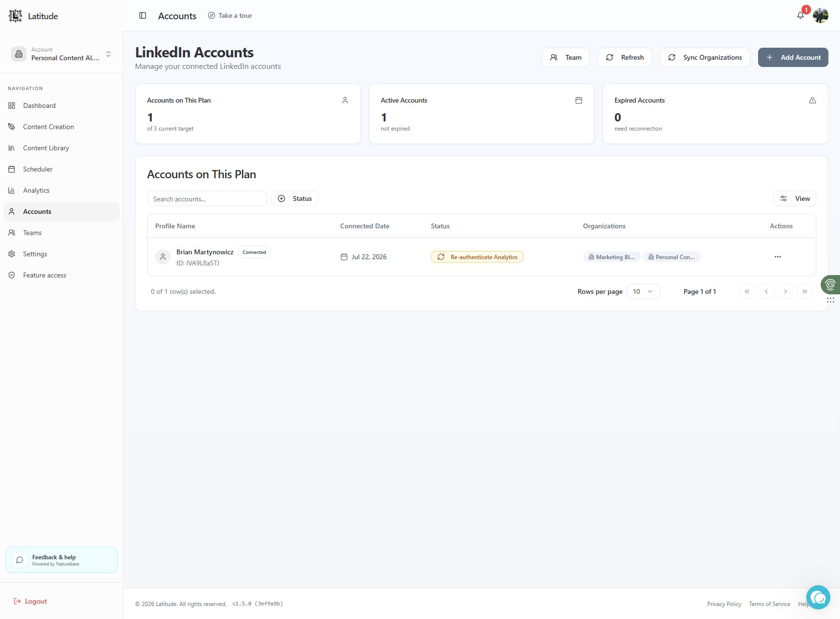
Task: Open the Rows per page dropdown
Action: coord(643,291)
